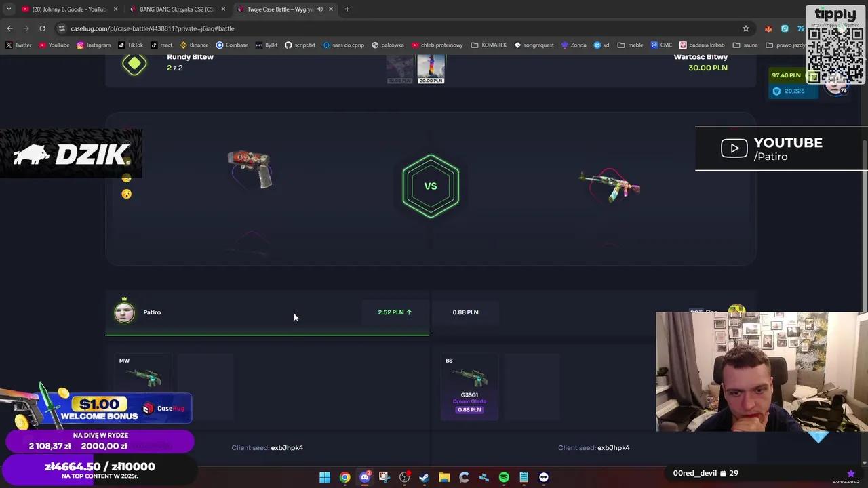The width and height of the screenshot is (868, 488).
Task: Open the songrequest bookmark
Action: (534, 45)
